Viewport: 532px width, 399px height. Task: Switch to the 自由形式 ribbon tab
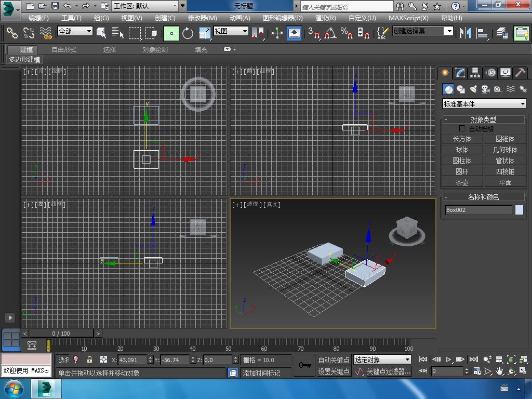click(63, 50)
